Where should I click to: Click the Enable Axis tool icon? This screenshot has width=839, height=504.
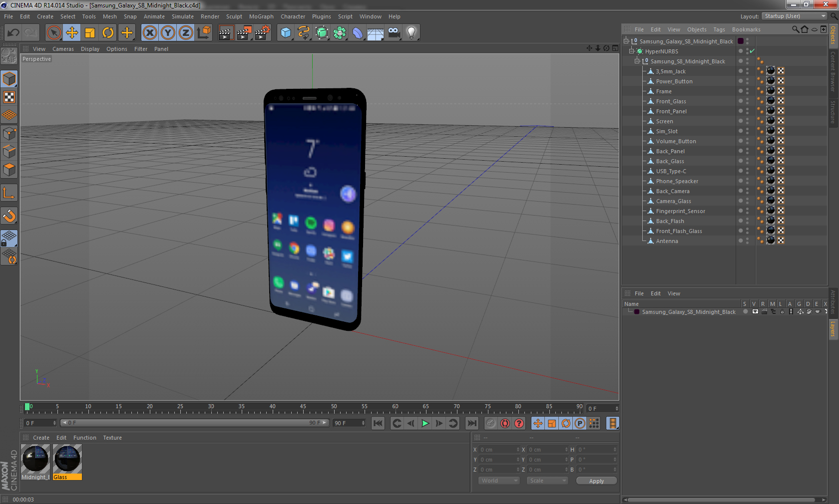tap(9, 193)
